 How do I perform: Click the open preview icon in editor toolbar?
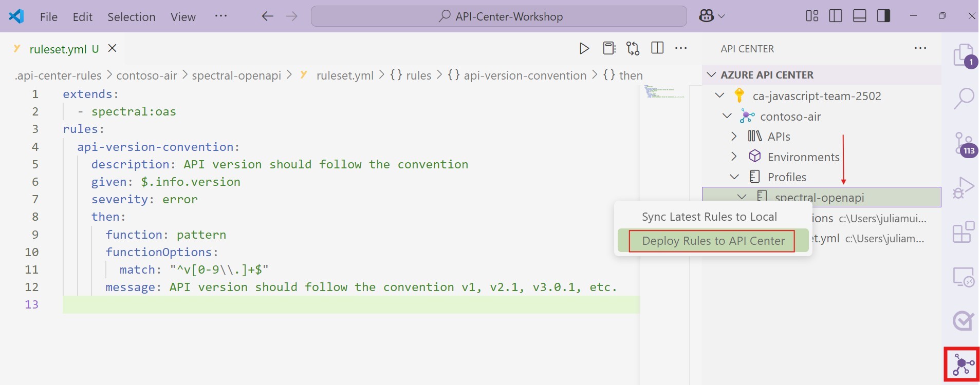click(x=609, y=48)
